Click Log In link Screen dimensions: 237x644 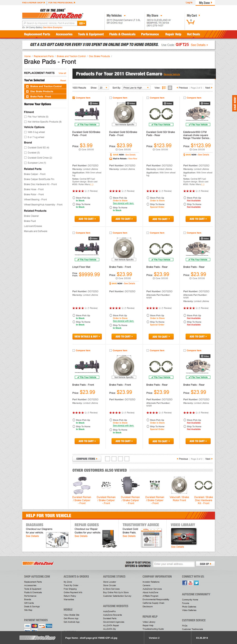click(x=189, y=3)
